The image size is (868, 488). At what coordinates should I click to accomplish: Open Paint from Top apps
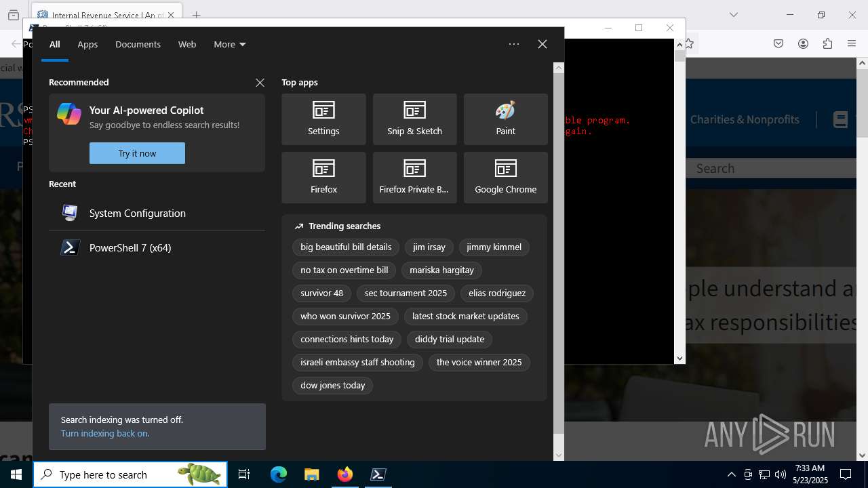tap(505, 119)
